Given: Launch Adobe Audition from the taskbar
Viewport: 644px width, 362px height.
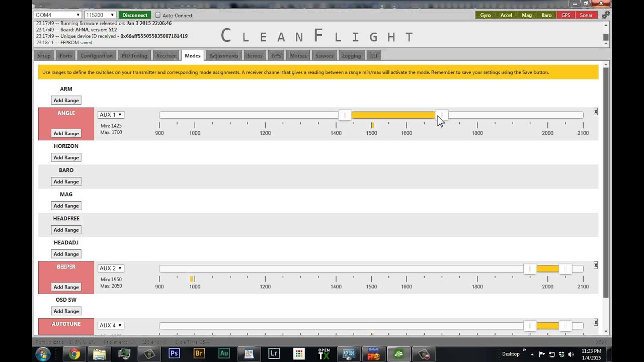Looking at the screenshot, I should tap(224, 354).
